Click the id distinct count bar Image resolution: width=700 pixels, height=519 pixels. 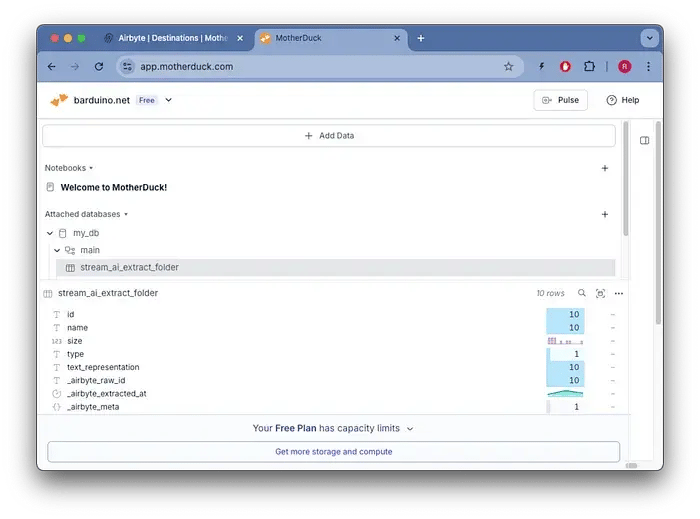tap(565, 314)
